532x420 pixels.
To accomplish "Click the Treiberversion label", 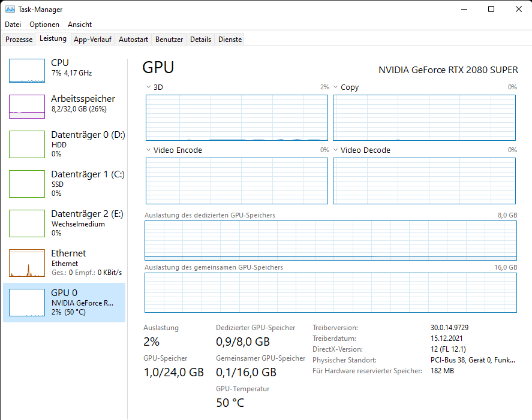I will coord(335,328).
